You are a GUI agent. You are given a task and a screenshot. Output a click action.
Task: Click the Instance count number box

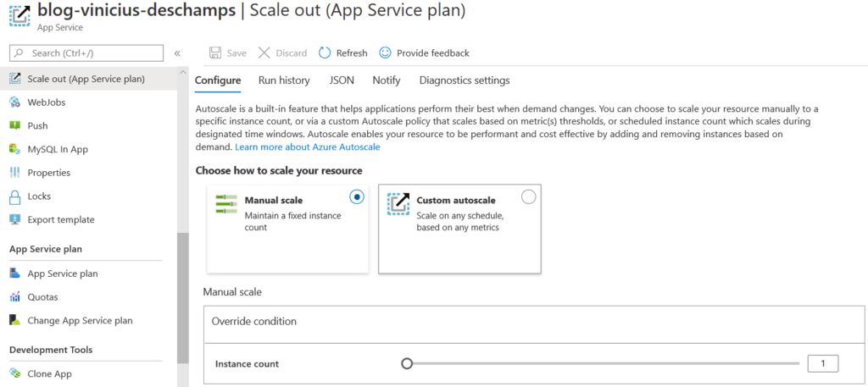tap(822, 363)
